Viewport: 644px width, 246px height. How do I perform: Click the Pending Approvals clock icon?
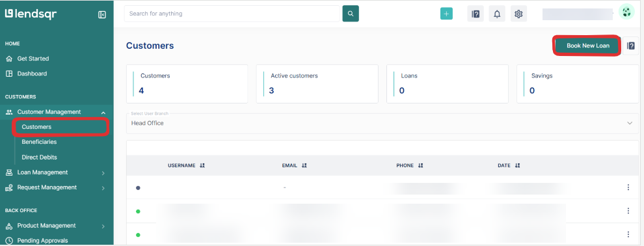click(9, 241)
